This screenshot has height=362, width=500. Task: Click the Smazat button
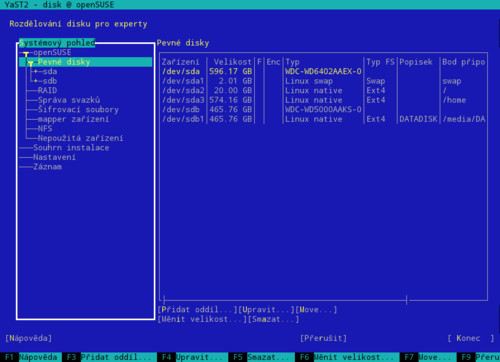point(273,319)
